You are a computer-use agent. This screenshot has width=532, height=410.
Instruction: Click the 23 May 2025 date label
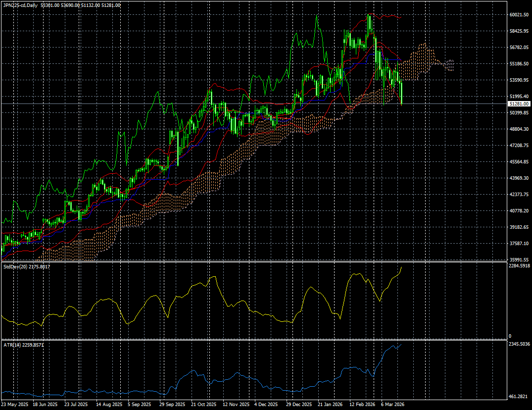coord(15,405)
